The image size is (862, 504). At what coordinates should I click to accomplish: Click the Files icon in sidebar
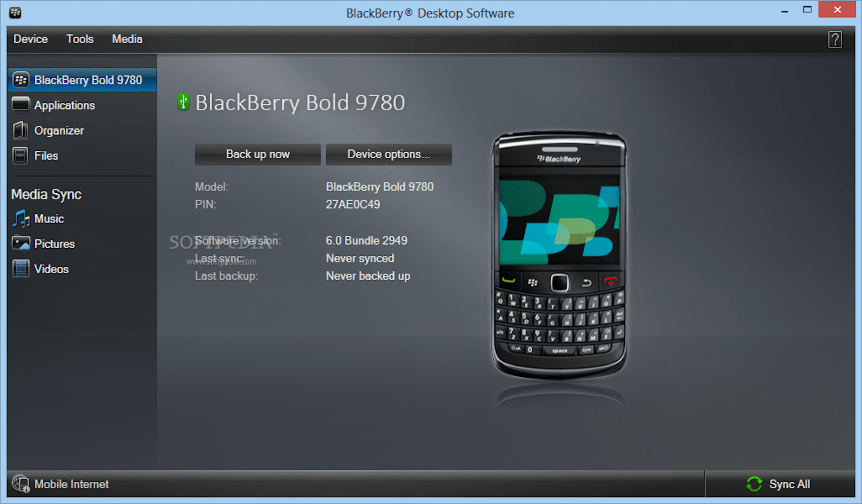(20, 156)
